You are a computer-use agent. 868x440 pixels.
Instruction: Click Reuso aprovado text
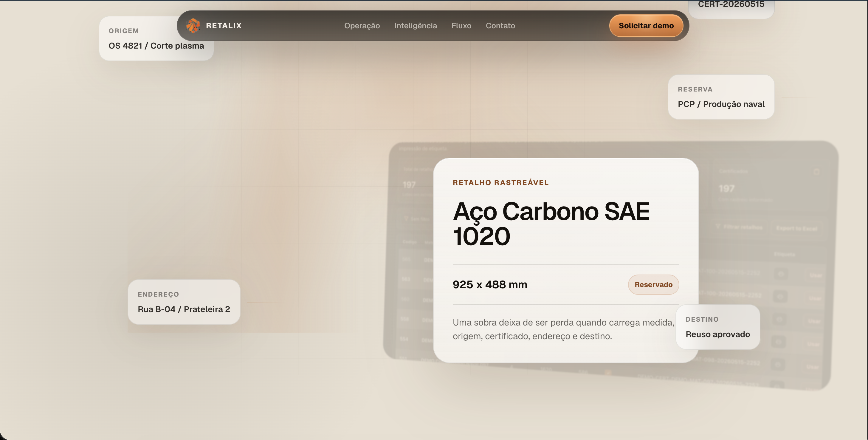coord(718,334)
